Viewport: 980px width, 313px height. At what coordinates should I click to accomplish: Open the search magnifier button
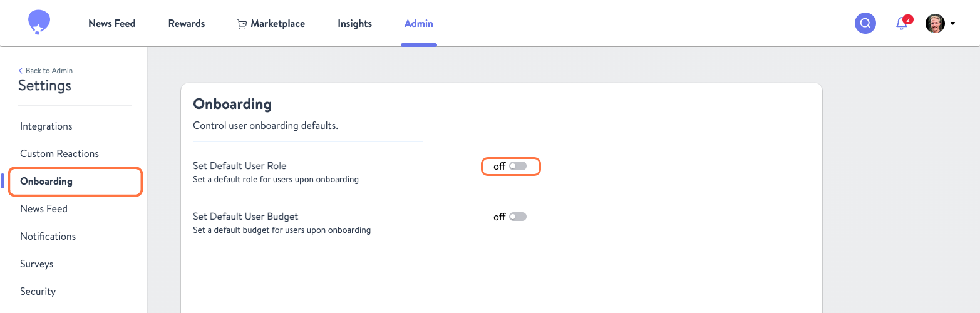865,24
